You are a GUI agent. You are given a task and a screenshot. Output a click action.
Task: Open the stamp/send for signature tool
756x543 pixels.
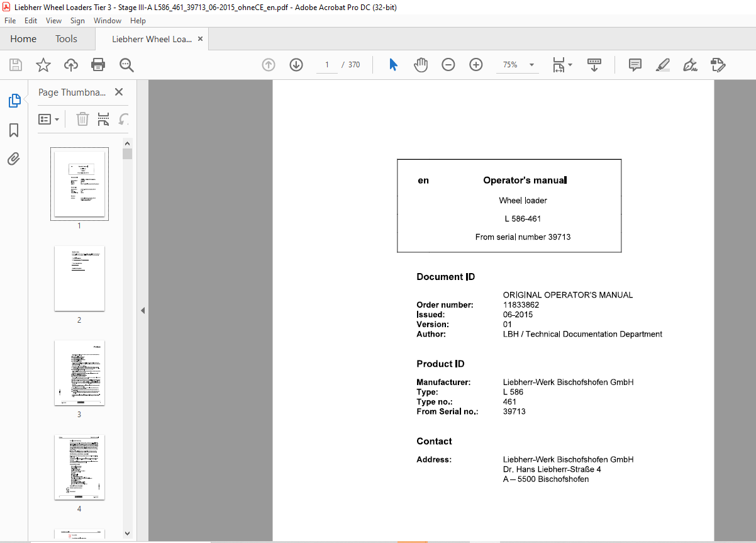pyautogui.click(x=718, y=65)
